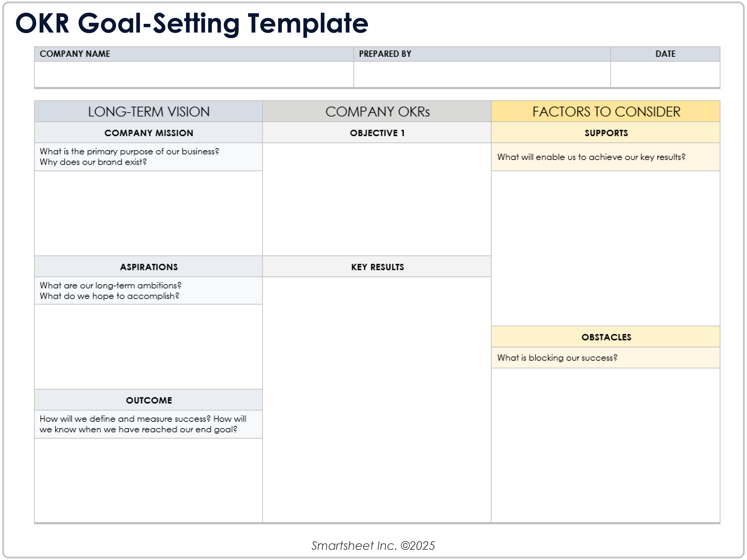Select the blank Objective 1 entry area
This screenshot has width=747, height=560.
[376, 199]
